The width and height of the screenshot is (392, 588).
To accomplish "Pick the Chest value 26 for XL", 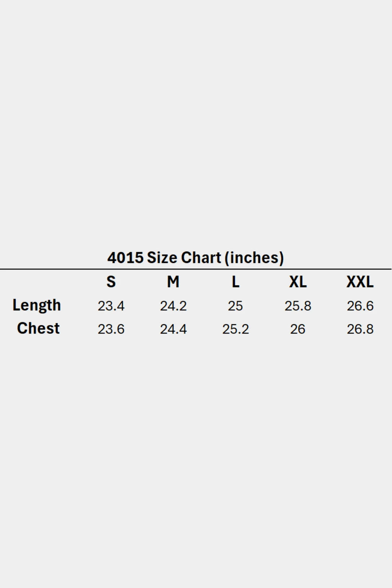I will tap(298, 329).
